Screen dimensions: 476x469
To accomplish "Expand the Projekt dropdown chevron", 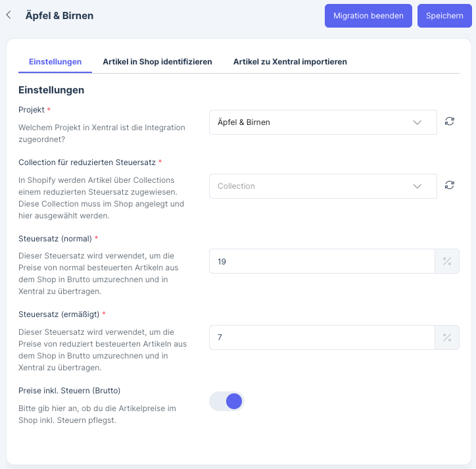I will (x=417, y=122).
